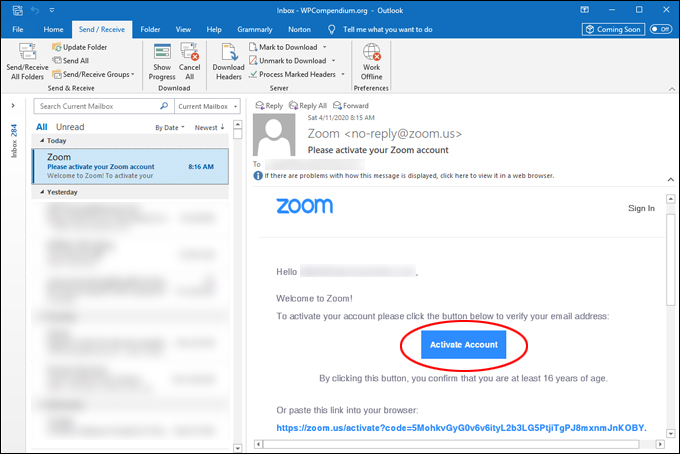Switch to the Folder tab
Screen dimensions: 680x454
pyautogui.click(x=150, y=29)
